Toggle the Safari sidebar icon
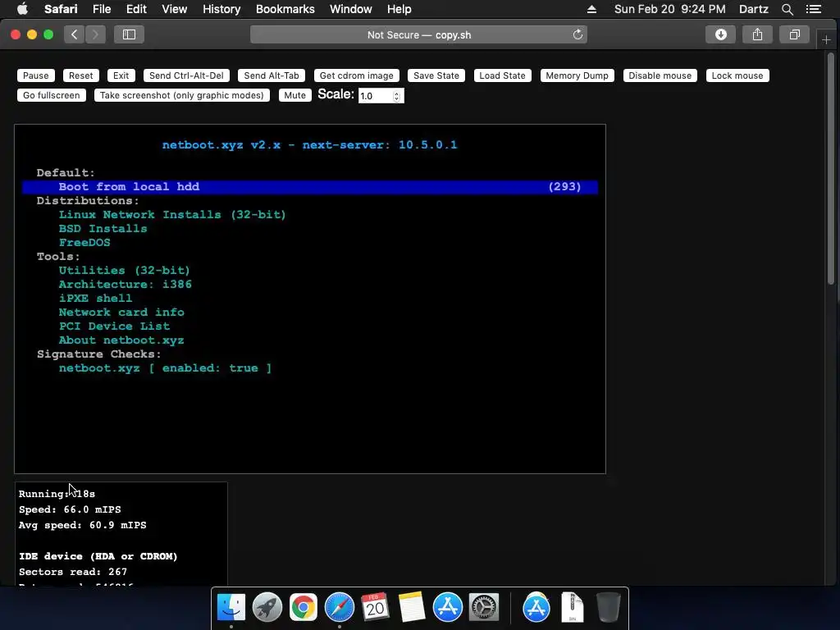 coord(129,34)
